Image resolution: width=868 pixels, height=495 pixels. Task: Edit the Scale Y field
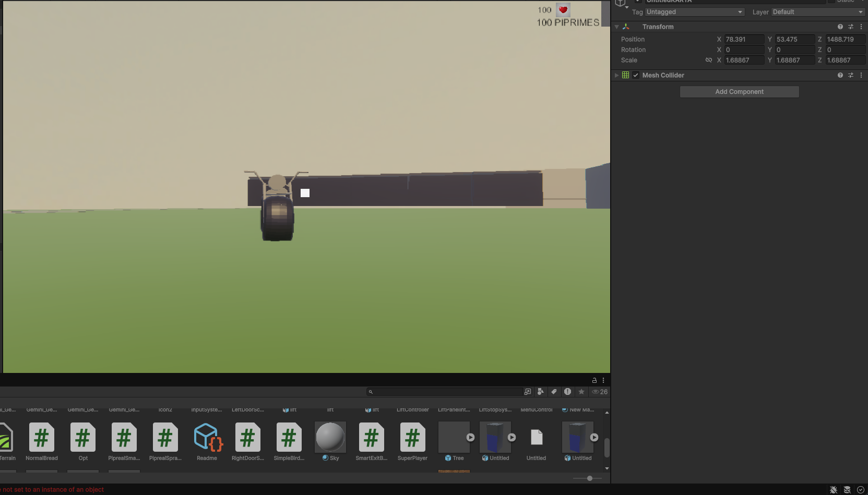(x=795, y=60)
